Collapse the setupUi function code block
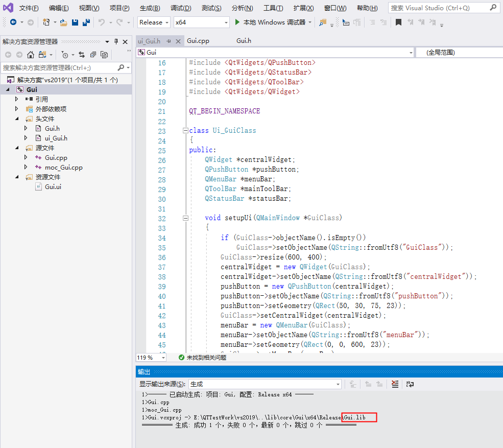Screen dimensions: 503x448 tap(185, 218)
